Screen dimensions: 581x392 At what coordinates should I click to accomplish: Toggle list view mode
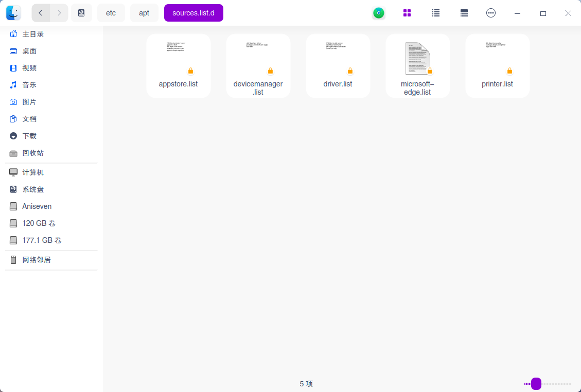(435, 13)
